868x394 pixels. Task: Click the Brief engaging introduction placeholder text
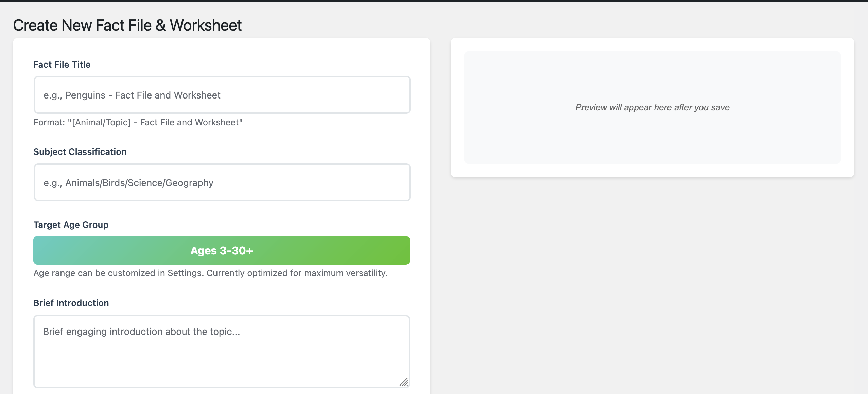click(x=141, y=332)
